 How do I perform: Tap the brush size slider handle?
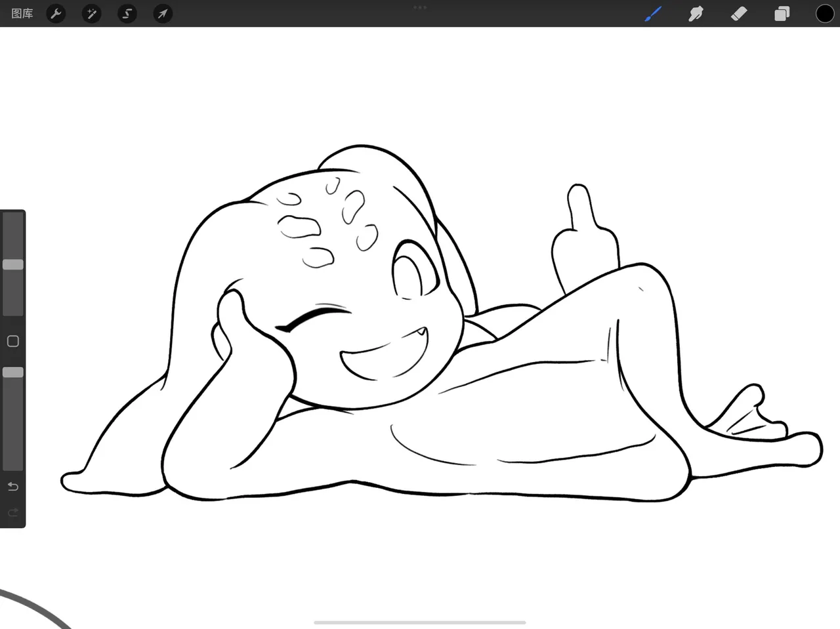(13, 264)
